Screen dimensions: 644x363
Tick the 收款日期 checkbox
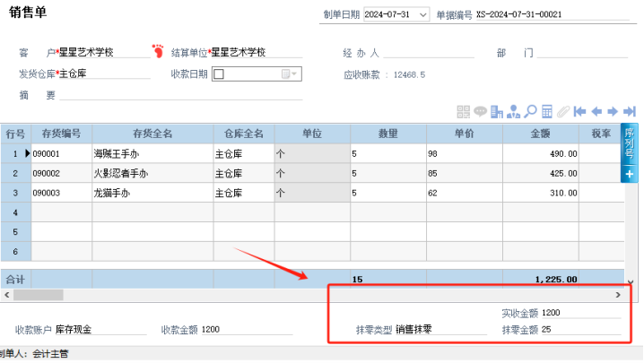click(220, 74)
